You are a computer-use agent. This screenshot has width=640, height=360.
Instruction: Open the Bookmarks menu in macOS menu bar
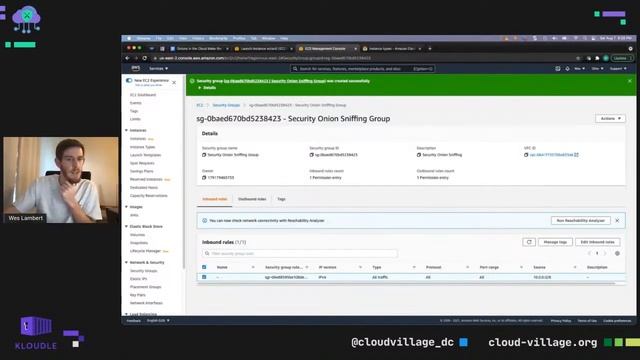pyautogui.click(x=218, y=38)
